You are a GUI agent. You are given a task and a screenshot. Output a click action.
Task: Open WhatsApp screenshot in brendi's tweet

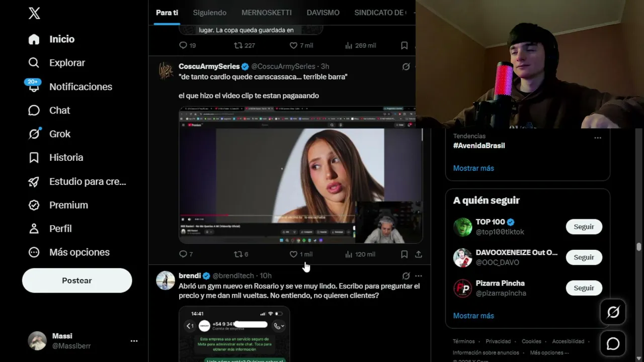point(234,334)
